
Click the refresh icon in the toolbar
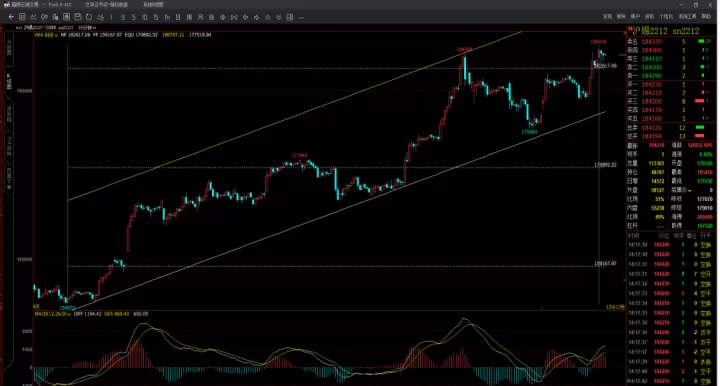pyautogui.click(x=89, y=17)
